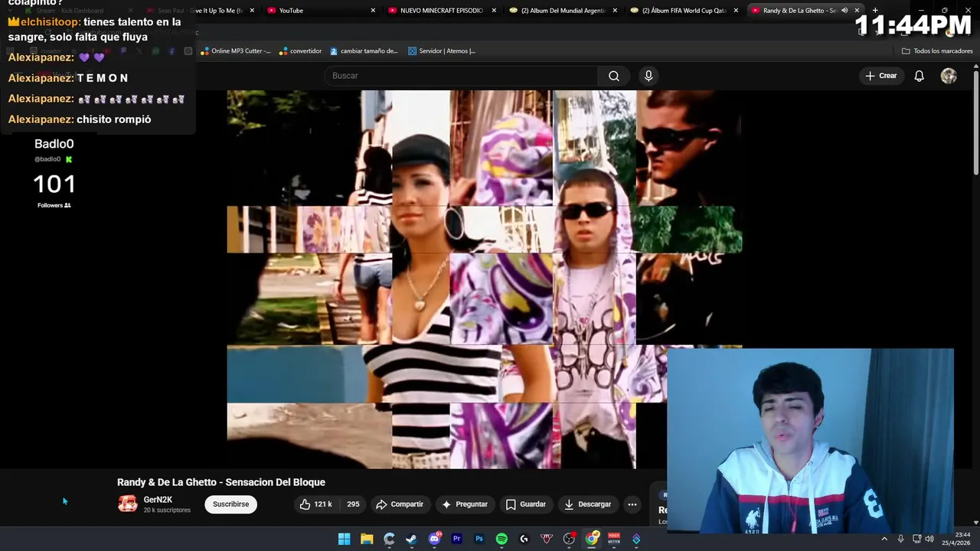
Task: Click the YouTube search magnifier icon
Action: (x=614, y=76)
